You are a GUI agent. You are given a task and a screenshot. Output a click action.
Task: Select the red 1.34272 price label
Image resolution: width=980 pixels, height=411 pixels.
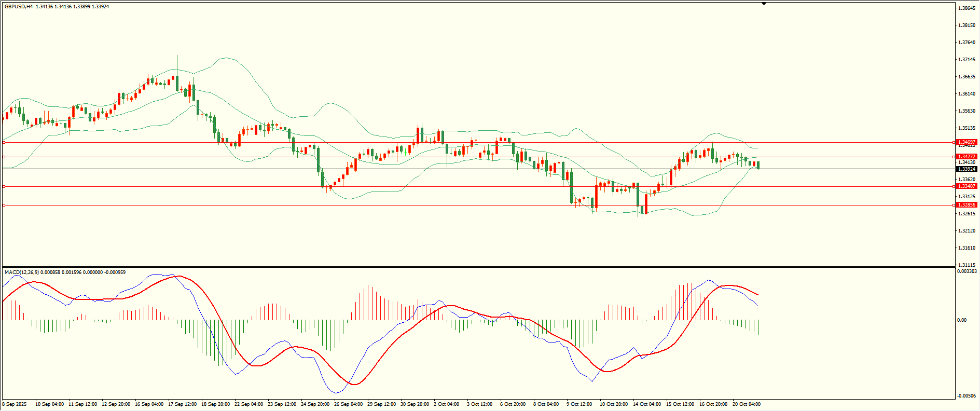[x=967, y=157]
